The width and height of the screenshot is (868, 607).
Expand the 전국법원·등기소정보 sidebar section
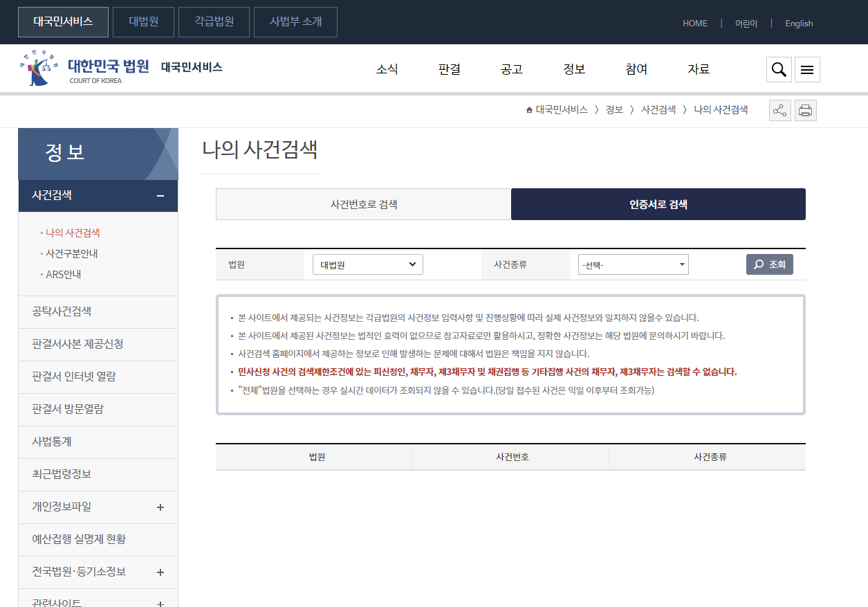click(x=160, y=572)
